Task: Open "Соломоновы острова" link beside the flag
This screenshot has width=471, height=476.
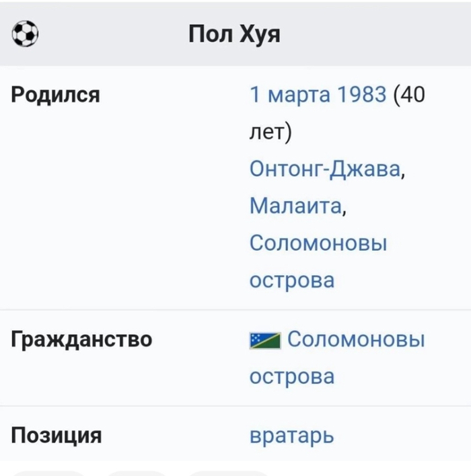Action: tap(356, 340)
